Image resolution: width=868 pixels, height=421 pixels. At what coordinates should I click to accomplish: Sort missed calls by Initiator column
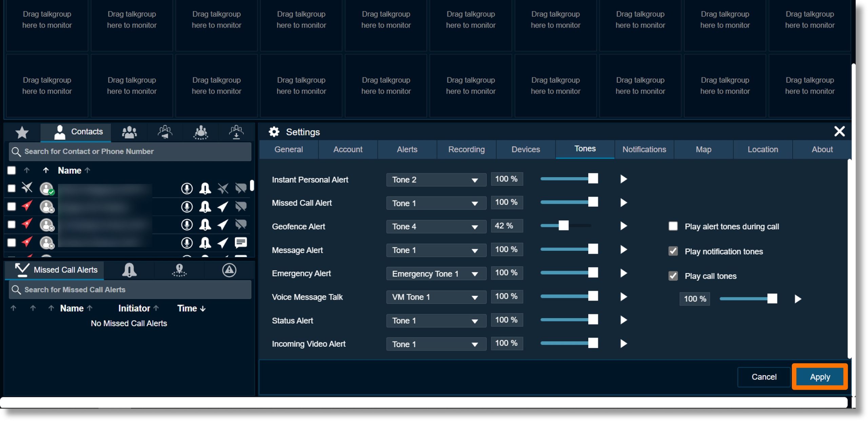(x=138, y=308)
